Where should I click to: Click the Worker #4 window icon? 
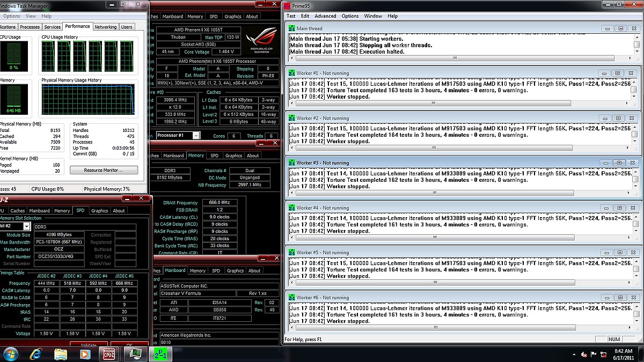(292, 208)
